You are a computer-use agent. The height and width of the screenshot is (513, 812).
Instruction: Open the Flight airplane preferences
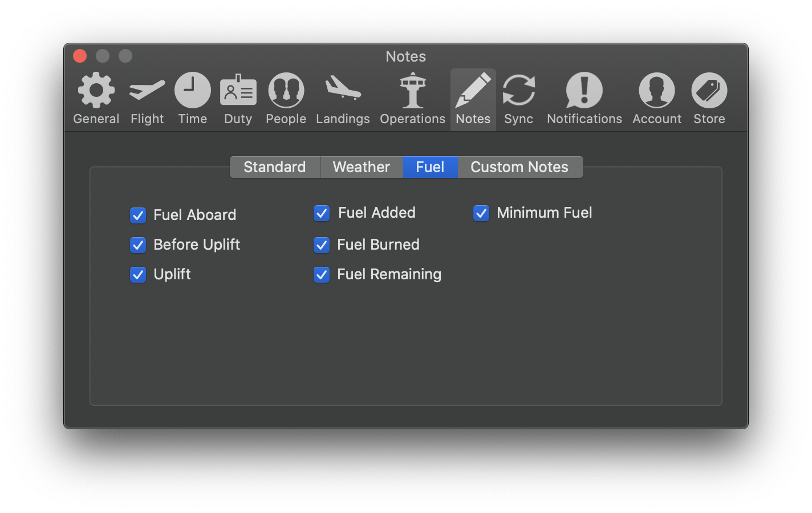(x=147, y=99)
